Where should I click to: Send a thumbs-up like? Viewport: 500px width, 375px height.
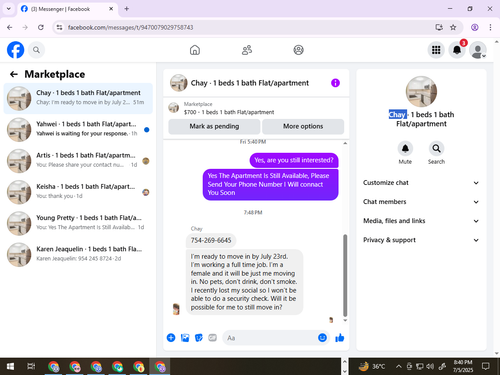click(340, 338)
